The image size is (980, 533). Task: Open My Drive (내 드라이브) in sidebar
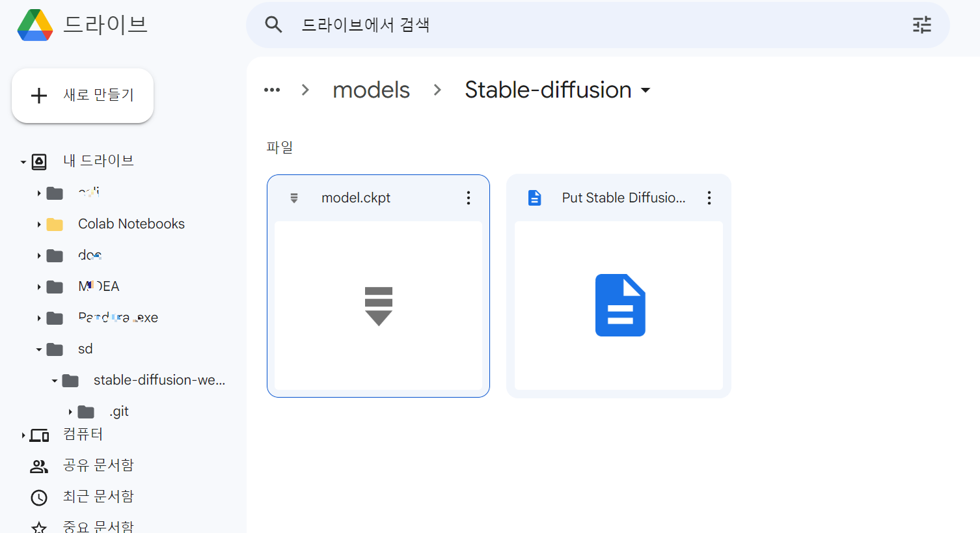pos(98,161)
